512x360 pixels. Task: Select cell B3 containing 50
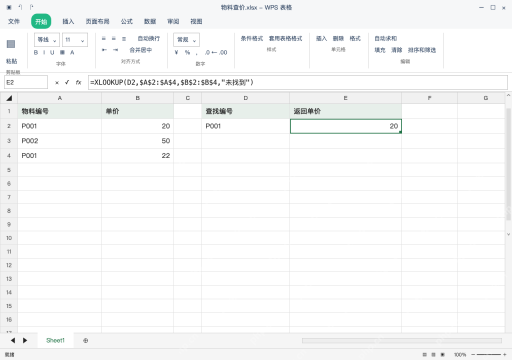(x=137, y=141)
